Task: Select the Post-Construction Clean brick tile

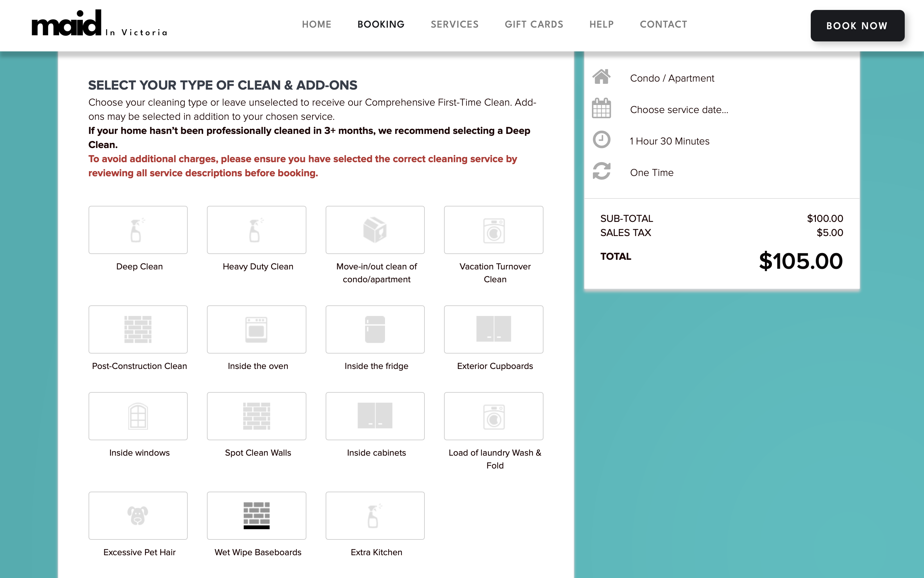Action: tap(138, 329)
